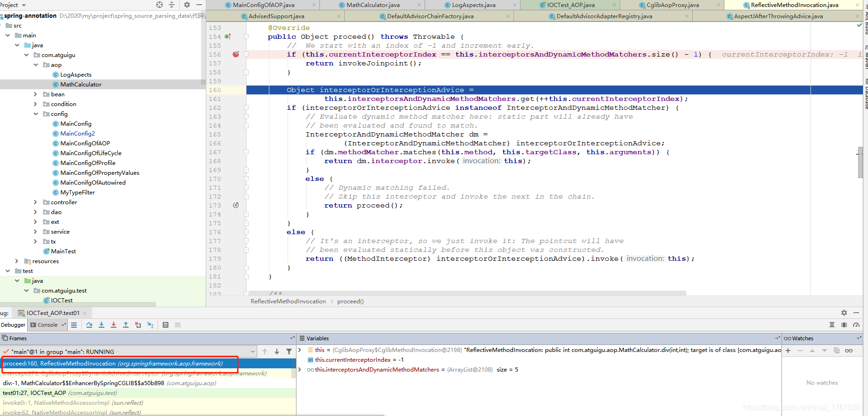Click the editor vertical scrollbar thumb
The width and height of the screenshot is (868, 416).
[861, 162]
